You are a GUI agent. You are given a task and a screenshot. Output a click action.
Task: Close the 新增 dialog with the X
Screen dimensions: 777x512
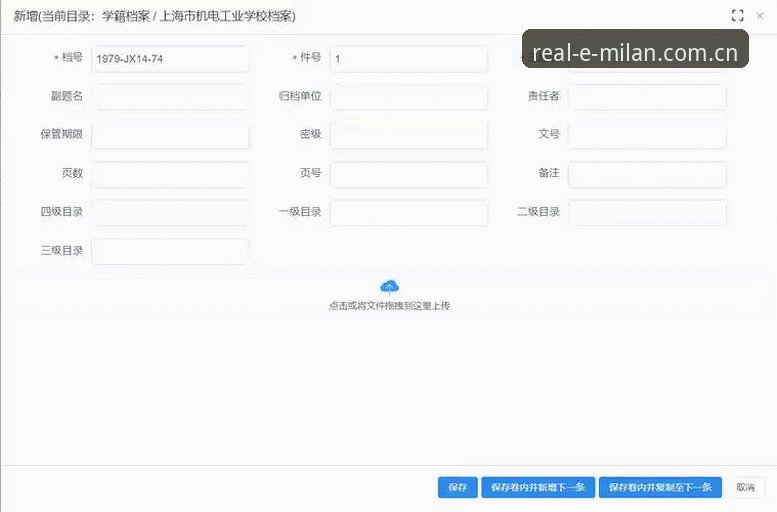pos(760,16)
